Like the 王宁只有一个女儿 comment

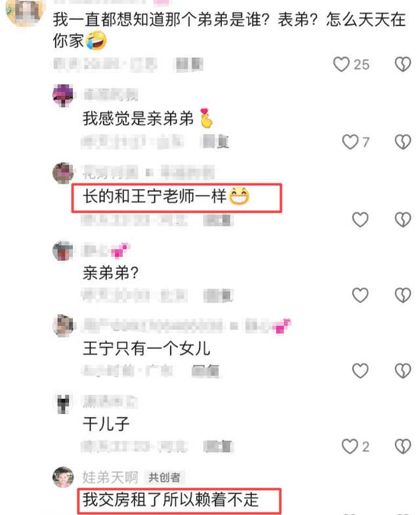360,371
